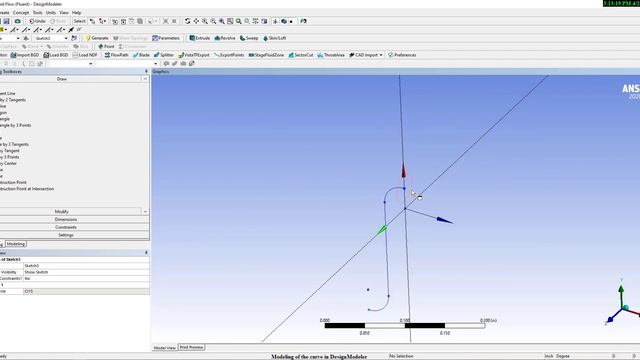Click the FlowPath tool
Viewport: 640px width, 360px height.
117,55
